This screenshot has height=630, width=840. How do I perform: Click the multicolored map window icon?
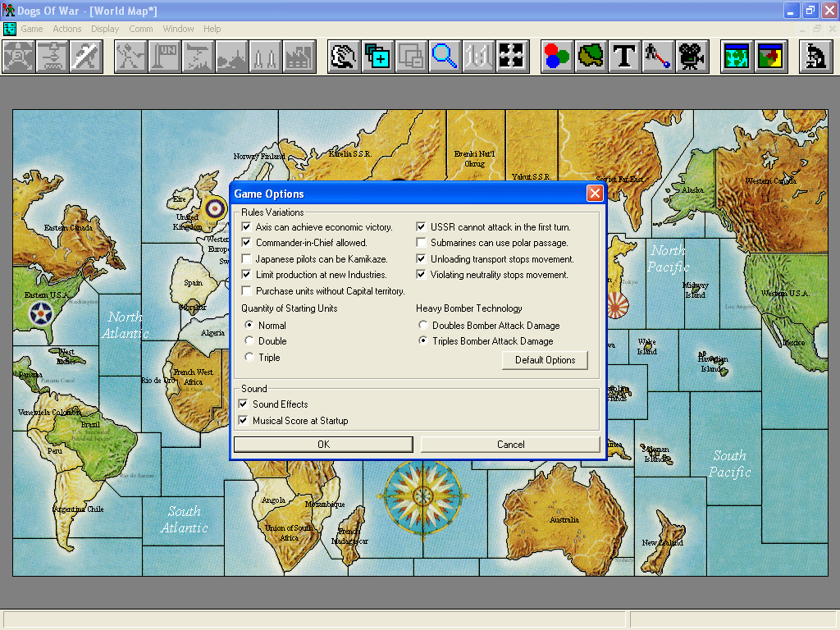point(771,57)
